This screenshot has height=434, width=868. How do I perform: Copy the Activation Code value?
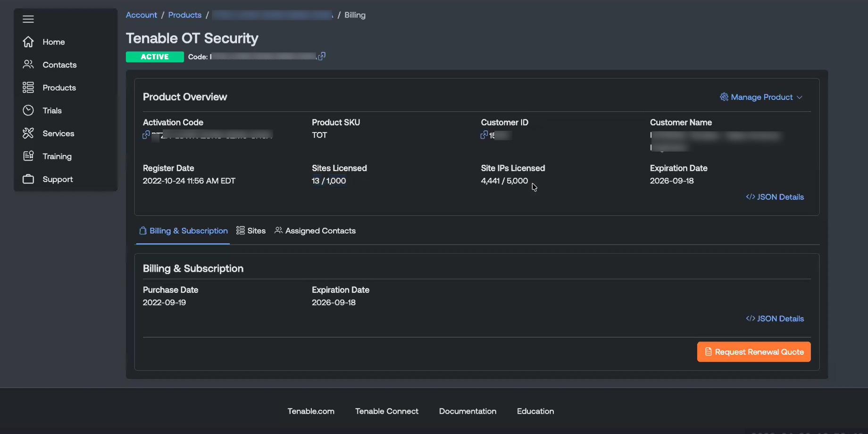pyautogui.click(x=146, y=135)
